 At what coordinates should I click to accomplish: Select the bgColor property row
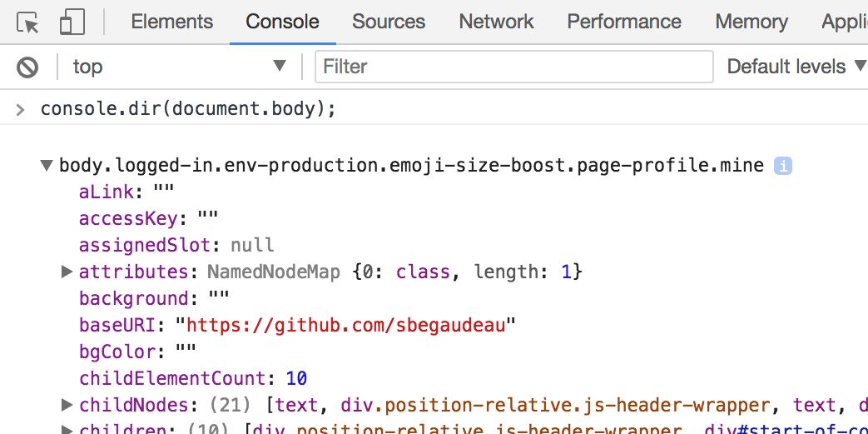click(x=137, y=352)
